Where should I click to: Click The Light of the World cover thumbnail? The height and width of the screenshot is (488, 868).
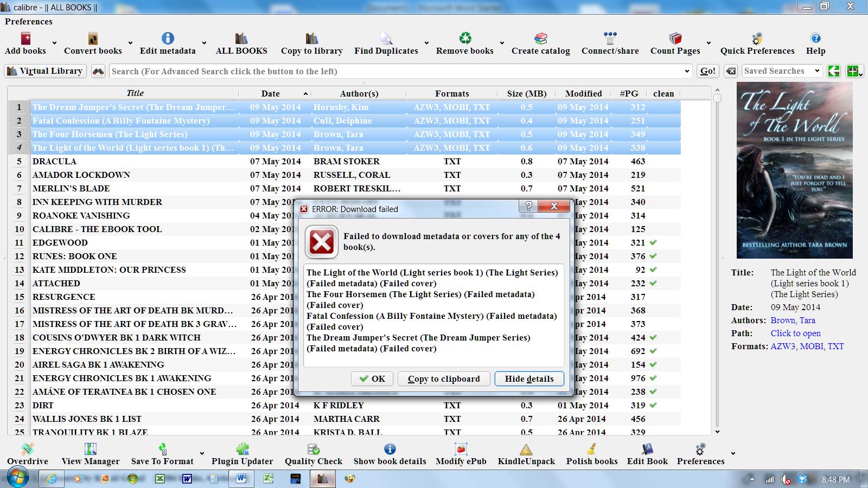pyautogui.click(x=794, y=170)
